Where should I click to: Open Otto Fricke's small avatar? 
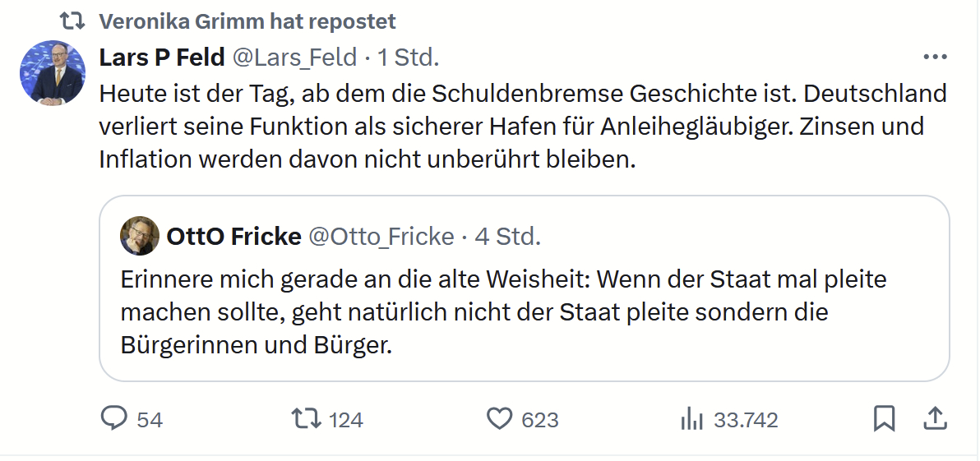click(x=140, y=237)
